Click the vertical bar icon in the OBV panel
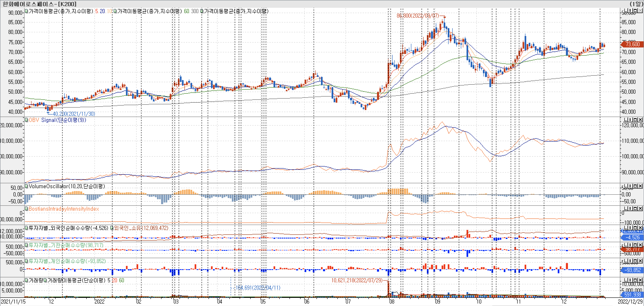This screenshot has height=306, width=644. [630, 120]
